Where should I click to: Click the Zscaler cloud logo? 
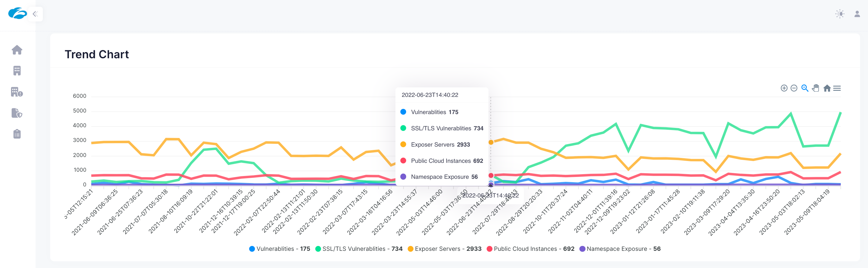[x=17, y=13]
